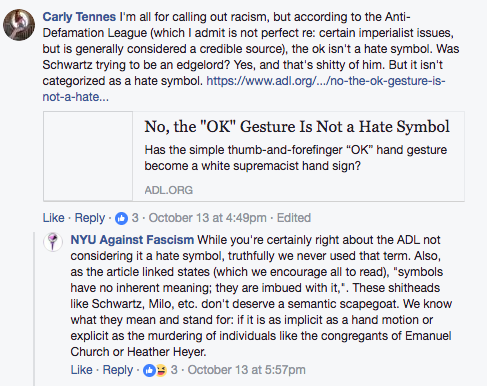Reply to Carly Tennes' comment

pos(90,218)
